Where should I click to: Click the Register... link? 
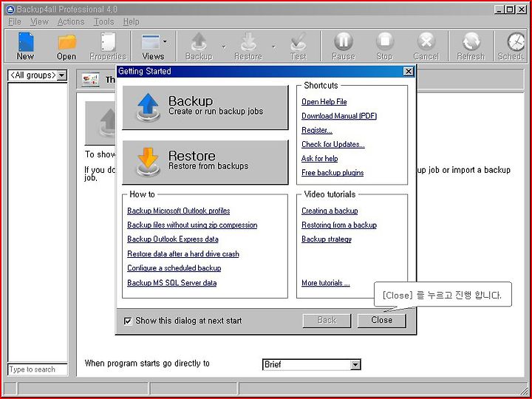tap(317, 130)
